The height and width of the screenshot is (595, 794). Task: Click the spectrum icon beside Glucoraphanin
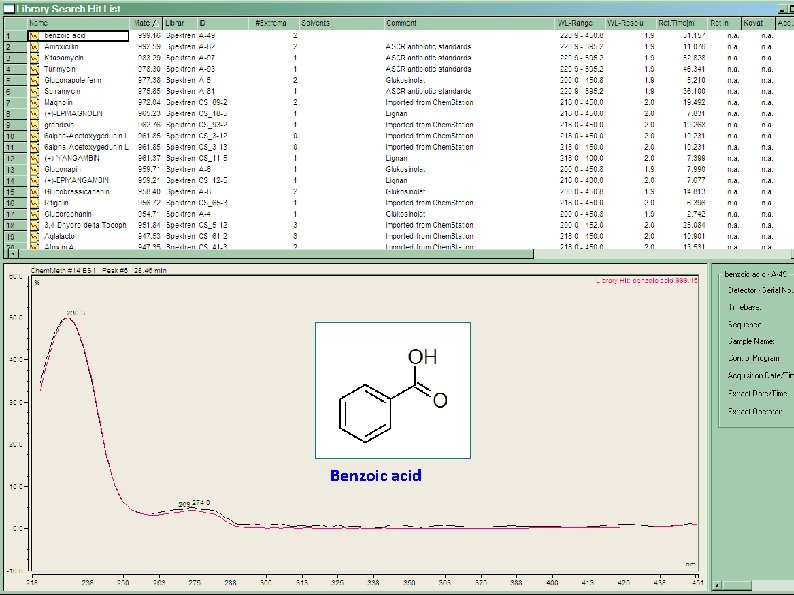34,214
